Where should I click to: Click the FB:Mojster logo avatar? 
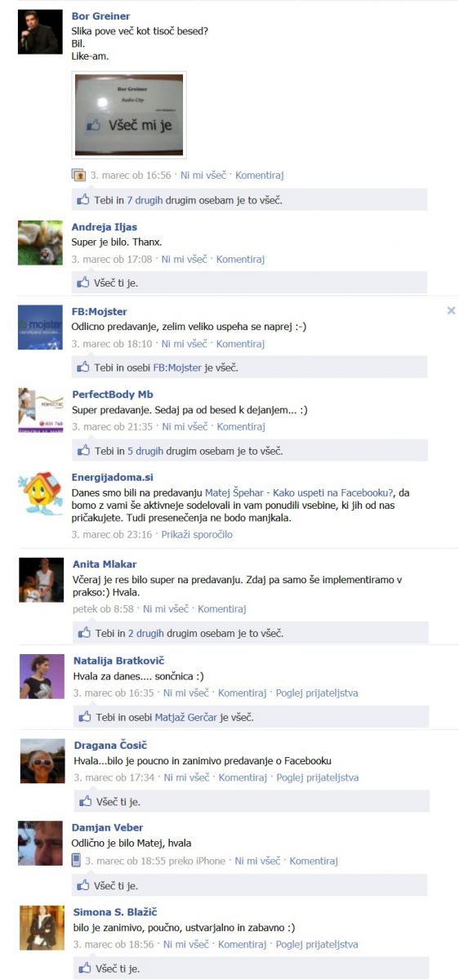pos(40,327)
